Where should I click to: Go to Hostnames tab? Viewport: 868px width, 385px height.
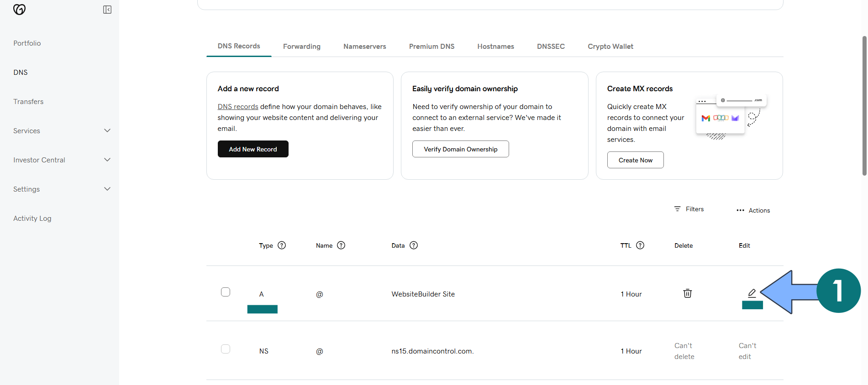click(496, 47)
